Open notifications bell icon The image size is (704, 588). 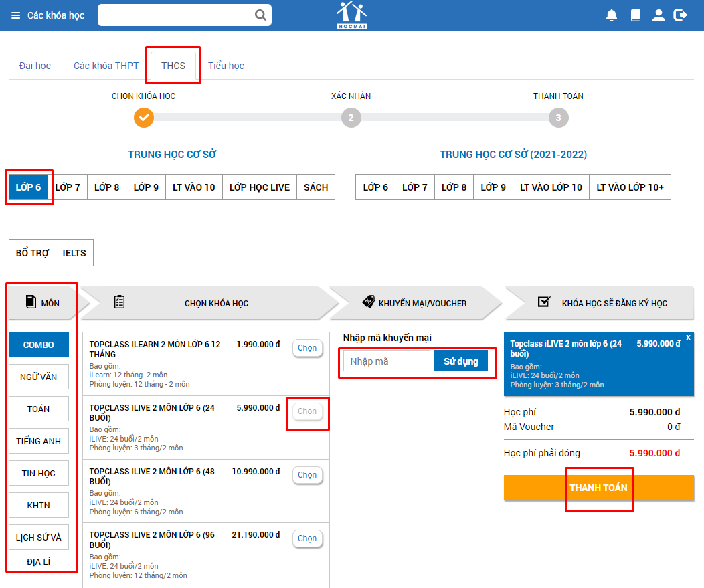tap(612, 15)
